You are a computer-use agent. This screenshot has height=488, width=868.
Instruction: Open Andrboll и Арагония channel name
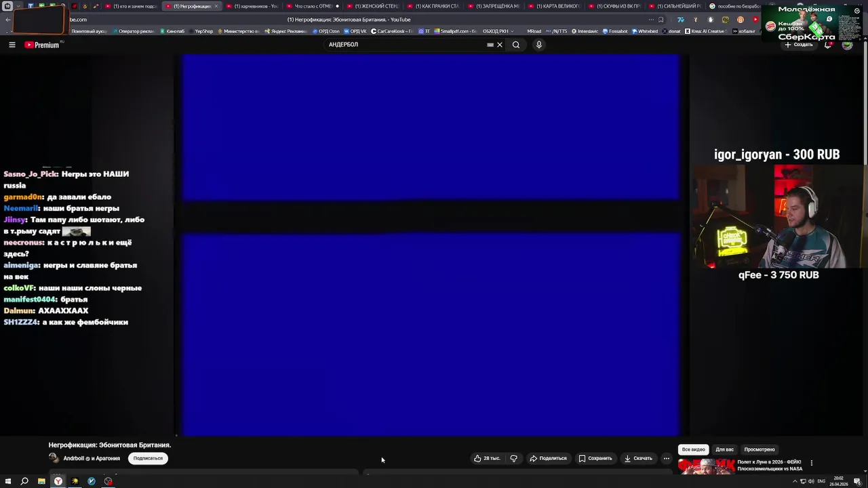coord(92,458)
